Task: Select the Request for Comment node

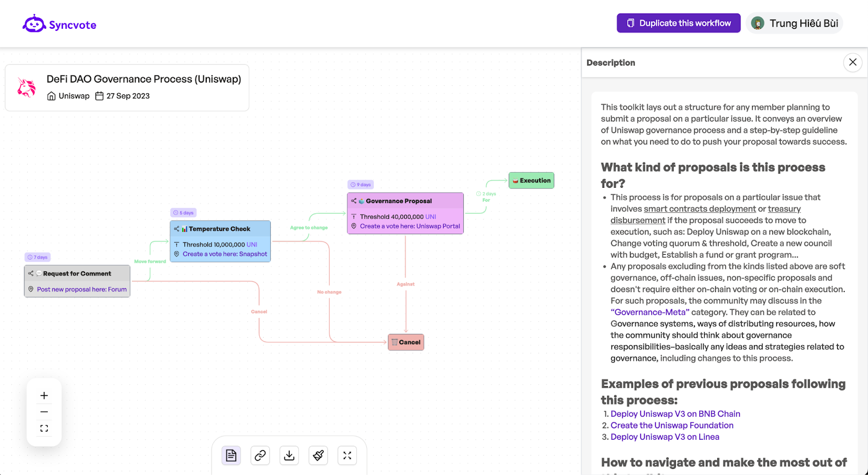Action: 77,281
